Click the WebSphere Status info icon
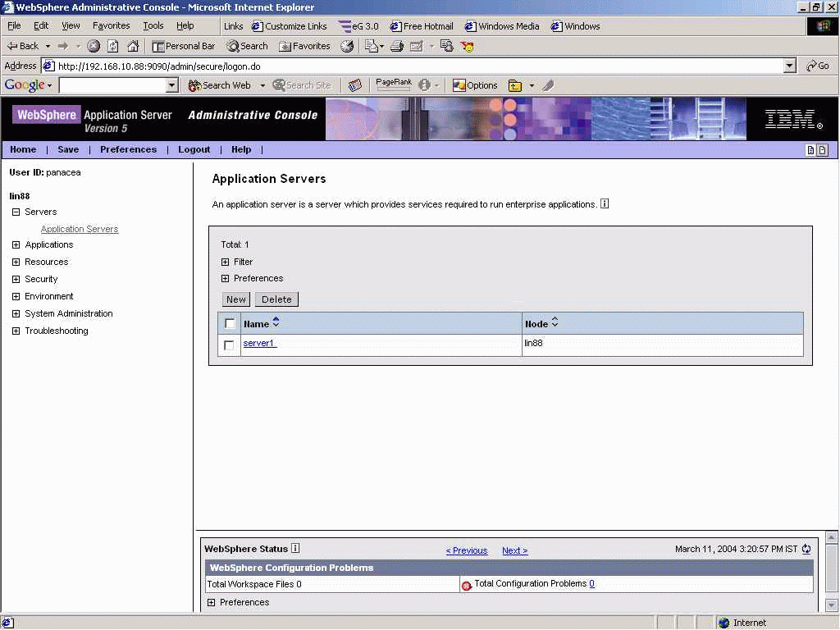 (295, 548)
